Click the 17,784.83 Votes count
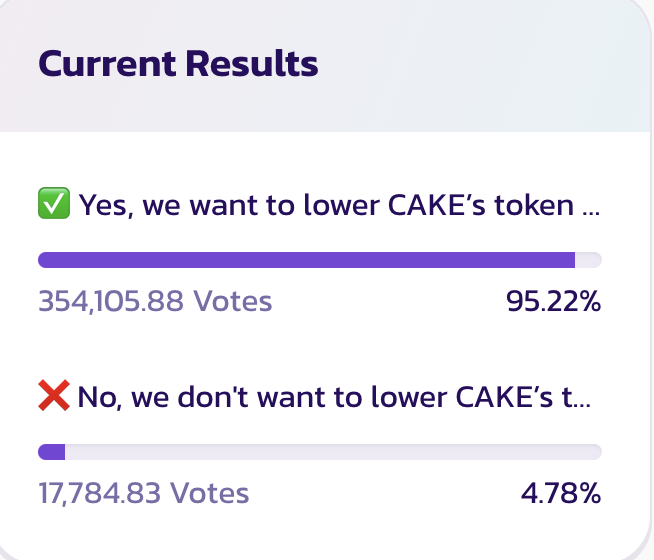The height and width of the screenshot is (560, 654). tap(143, 493)
